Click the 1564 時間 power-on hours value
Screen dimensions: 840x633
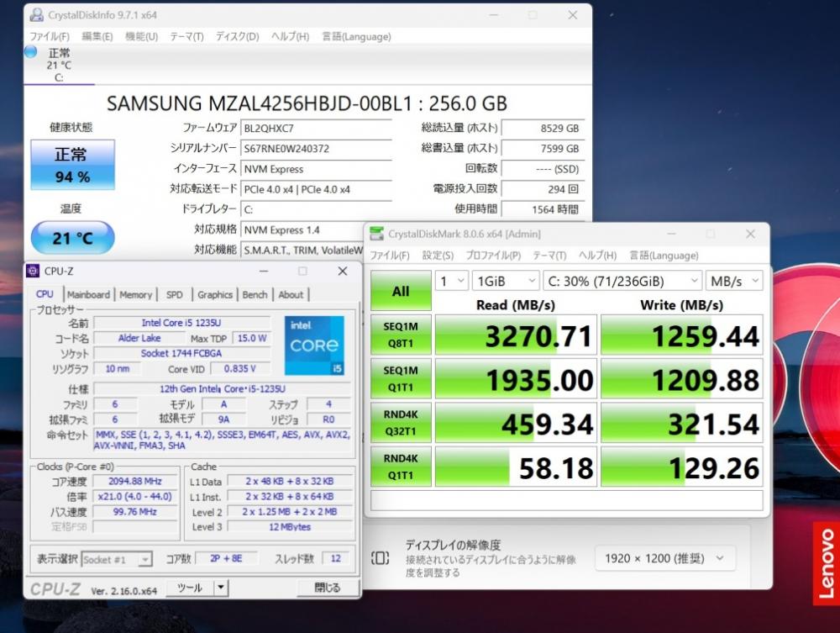543,209
